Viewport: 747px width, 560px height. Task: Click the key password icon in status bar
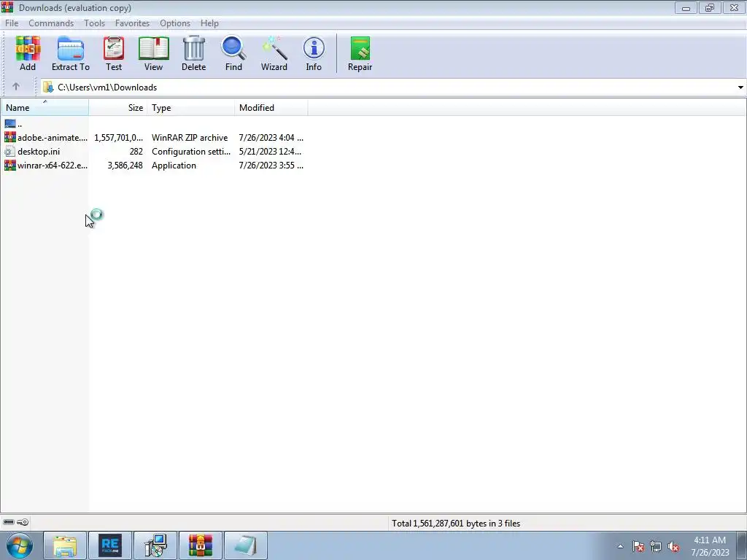coord(23,522)
